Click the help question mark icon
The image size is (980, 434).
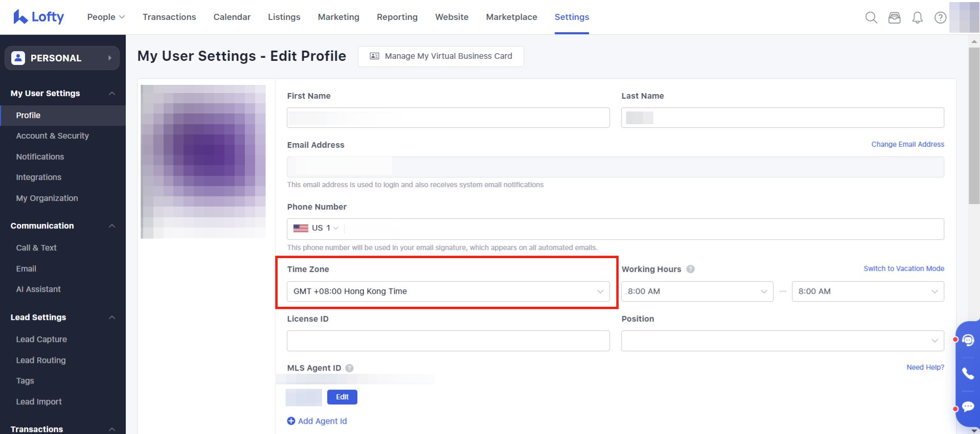[x=940, y=18]
